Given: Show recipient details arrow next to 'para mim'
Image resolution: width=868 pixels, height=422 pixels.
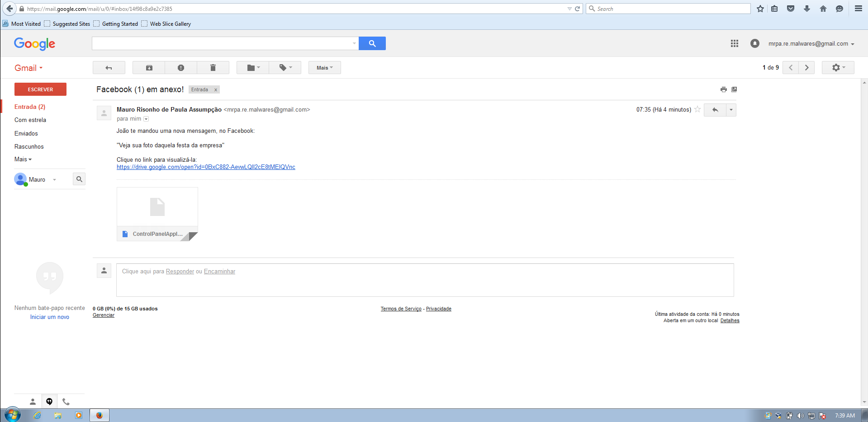Looking at the screenshot, I should [x=146, y=119].
